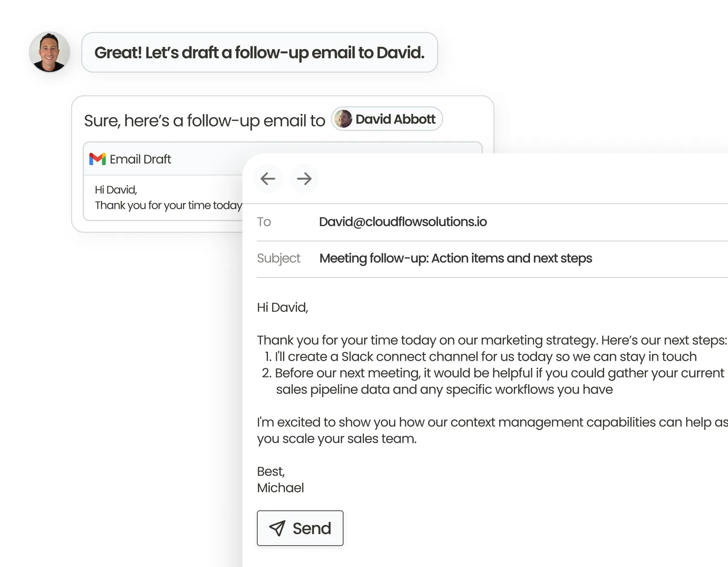Screen dimensions: 728x567
Task: Click the 'Great! Let's draft a follow-up email' message
Action: tap(259, 52)
